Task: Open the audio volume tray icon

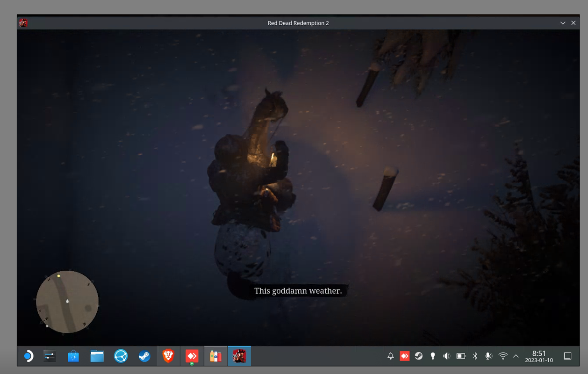Action: click(x=447, y=356)
